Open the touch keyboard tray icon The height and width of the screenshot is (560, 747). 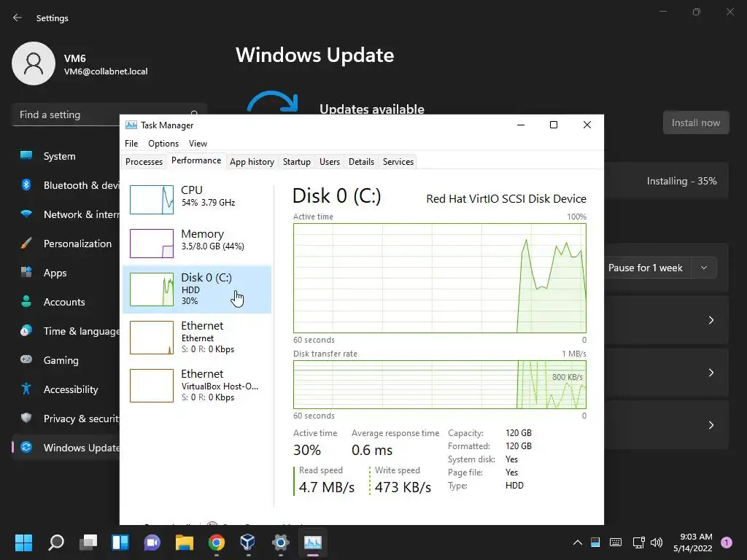616,542
